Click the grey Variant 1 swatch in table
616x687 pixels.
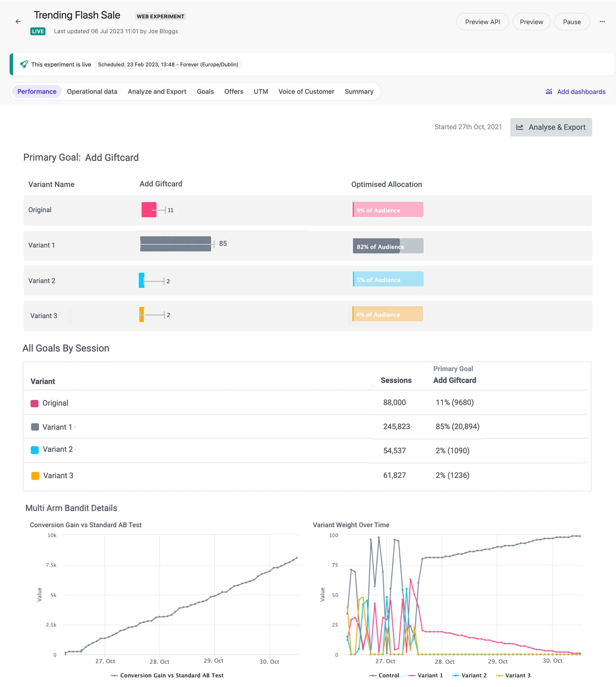[35, 427]
